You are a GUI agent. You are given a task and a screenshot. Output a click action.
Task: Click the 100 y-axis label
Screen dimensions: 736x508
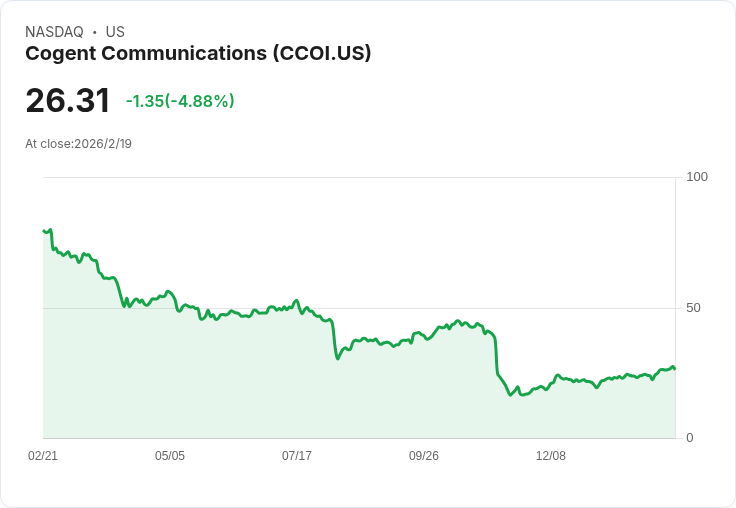pyautogui.click(x=697, y=177)
